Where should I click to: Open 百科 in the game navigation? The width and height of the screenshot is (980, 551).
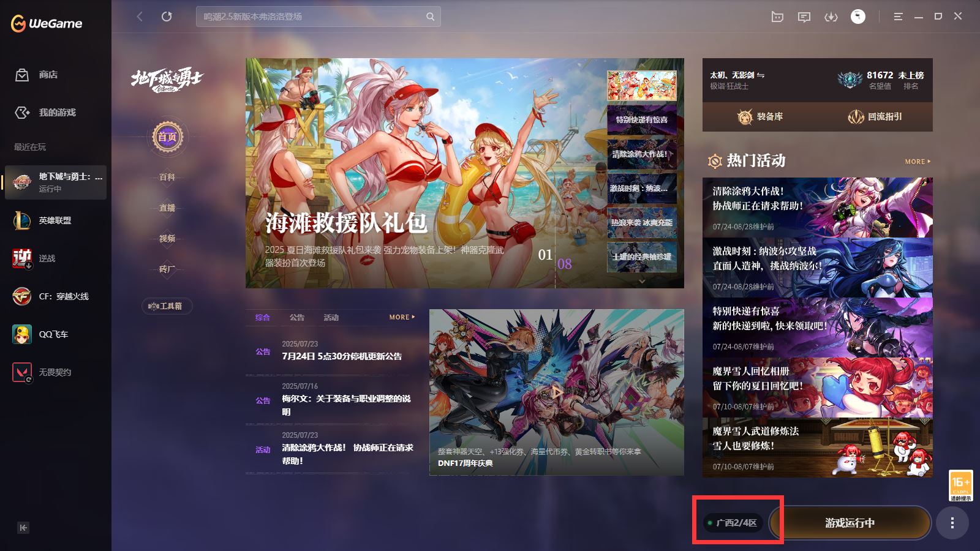pyautogui.click(x=167, y=177)
